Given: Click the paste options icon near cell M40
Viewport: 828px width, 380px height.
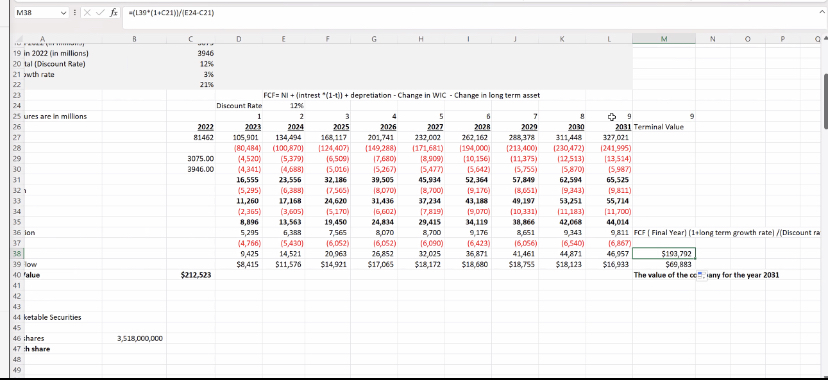Looking at the screenshot, I should click(701, 275).
